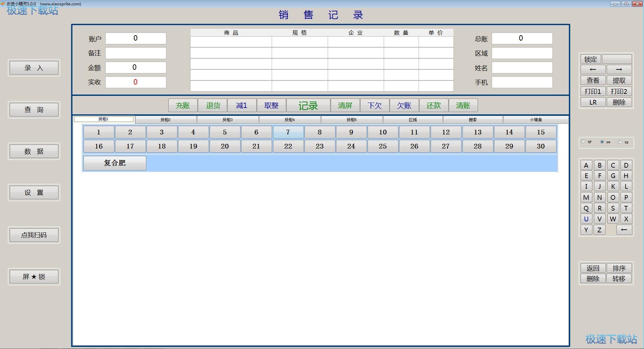The height and width of the screenshot is (349, 644).
Task: Click the 打印2 print button
Action: (619, 92)
